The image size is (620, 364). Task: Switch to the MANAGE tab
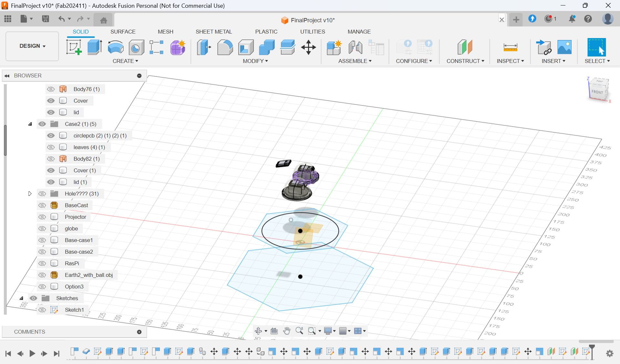click(x=359, y=32)
